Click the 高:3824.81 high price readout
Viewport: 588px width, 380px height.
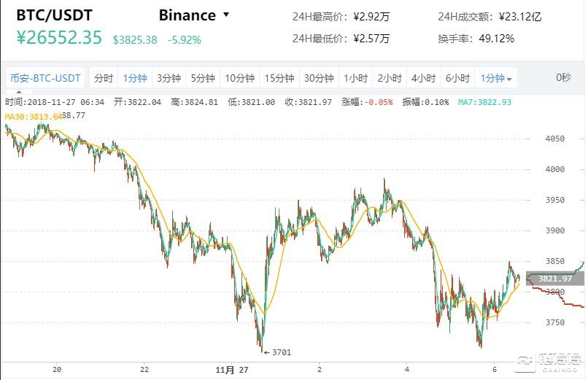pos(194,102)
